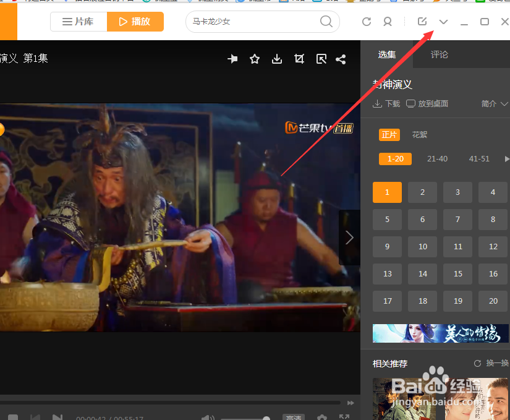Select episode range 21-40
The width and height of the screenshot is (510, 420).
point(437,159)
